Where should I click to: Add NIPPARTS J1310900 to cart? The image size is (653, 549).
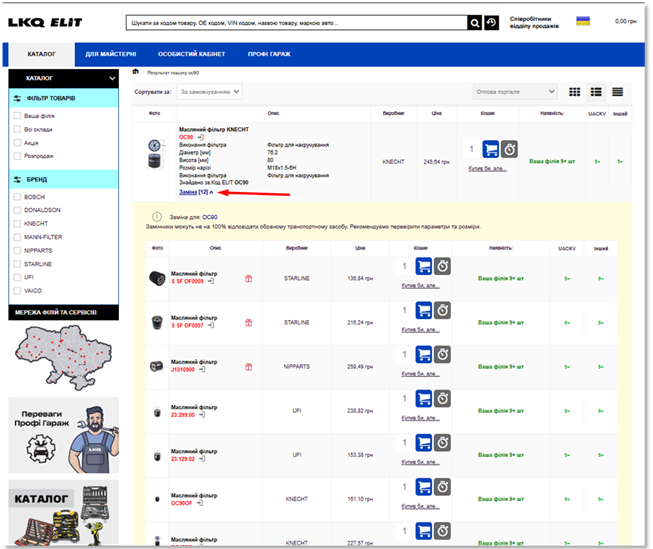pyautogui.click(x=424, y=365)
